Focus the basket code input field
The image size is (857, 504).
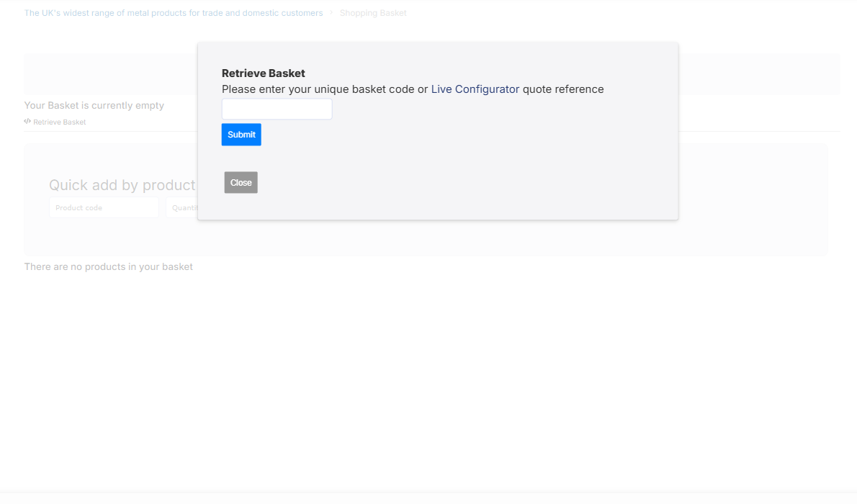[x=277, y=109]
